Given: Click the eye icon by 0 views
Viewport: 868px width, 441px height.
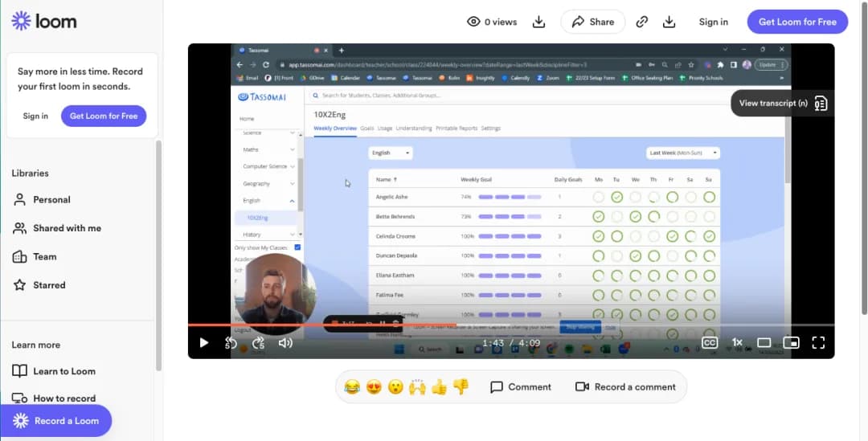Looking at the screenshot, I should pos(473,22).
